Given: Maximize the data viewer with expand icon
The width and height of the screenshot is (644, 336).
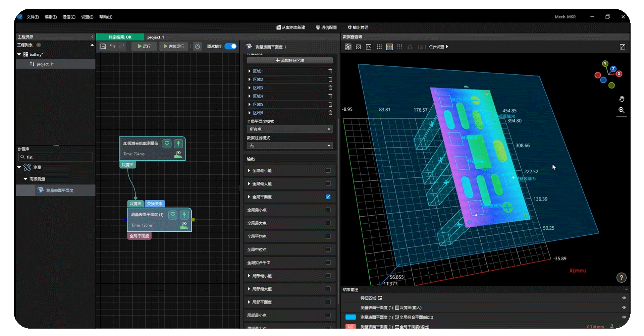Looking at the screenshot, I should [623, 47].
